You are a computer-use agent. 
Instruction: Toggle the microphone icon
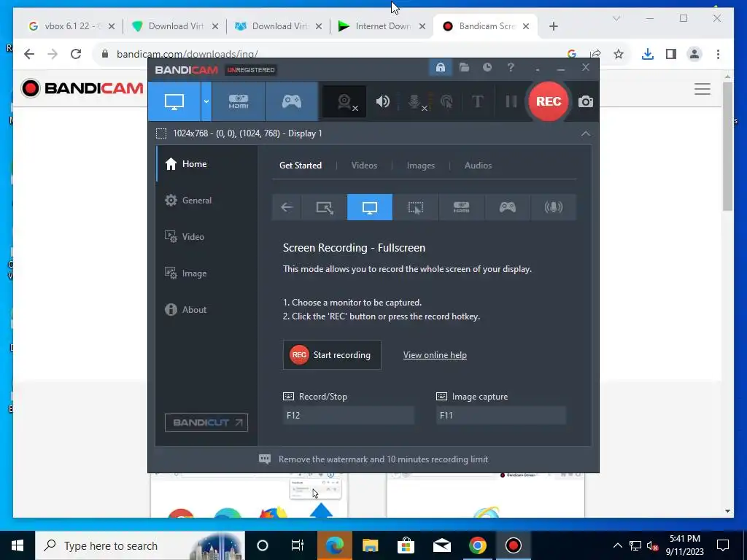pos(415,101)
